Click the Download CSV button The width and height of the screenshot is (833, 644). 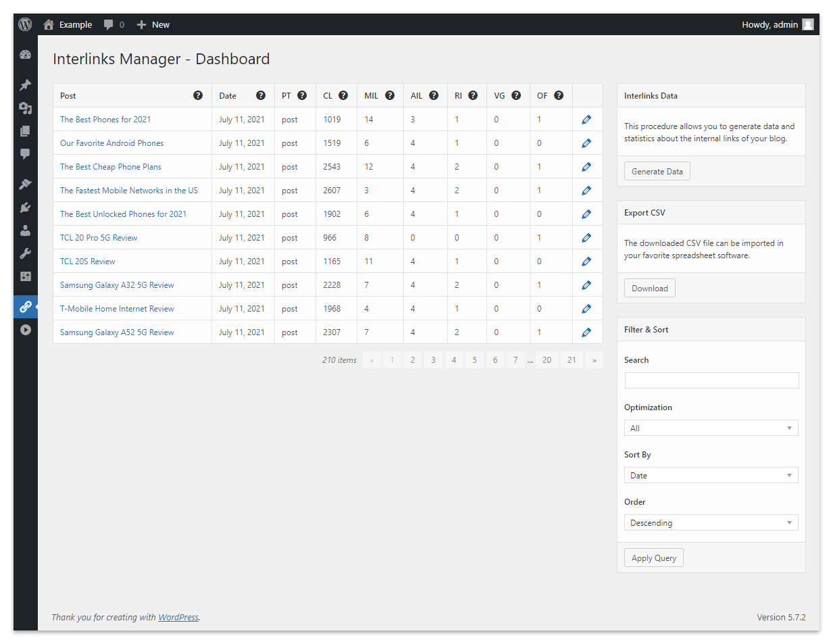650,288
